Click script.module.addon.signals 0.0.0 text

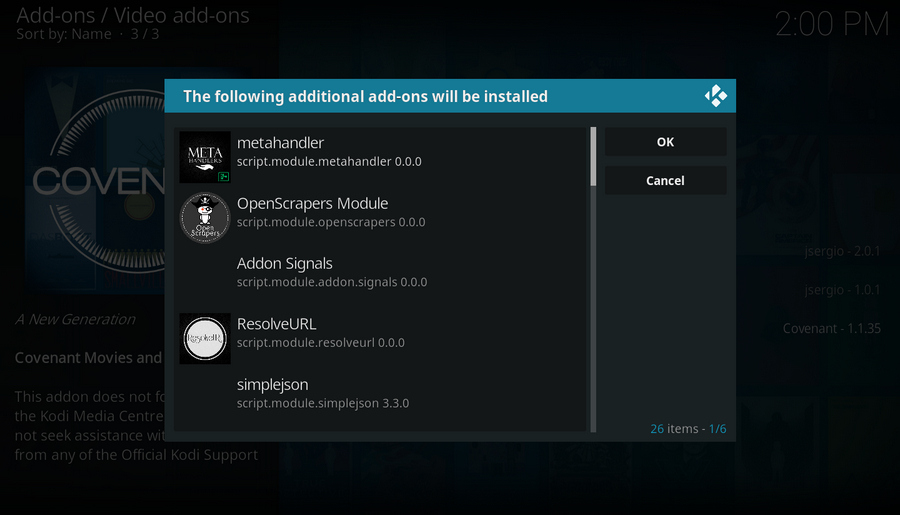click(x=332, y=282)
